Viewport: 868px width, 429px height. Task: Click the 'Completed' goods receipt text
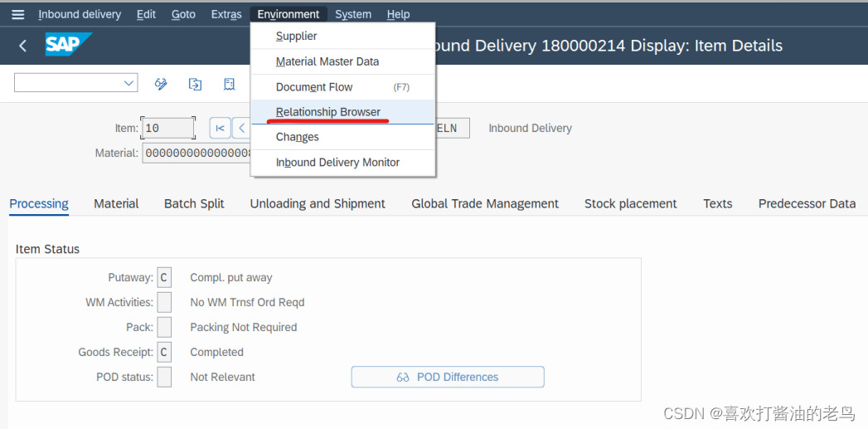[216, 353]
